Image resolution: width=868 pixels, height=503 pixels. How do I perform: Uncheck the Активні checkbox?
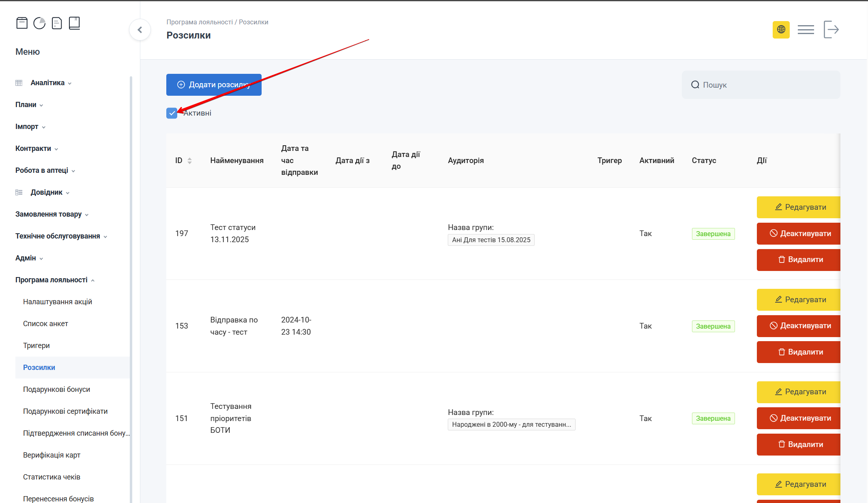click(172, 113)
